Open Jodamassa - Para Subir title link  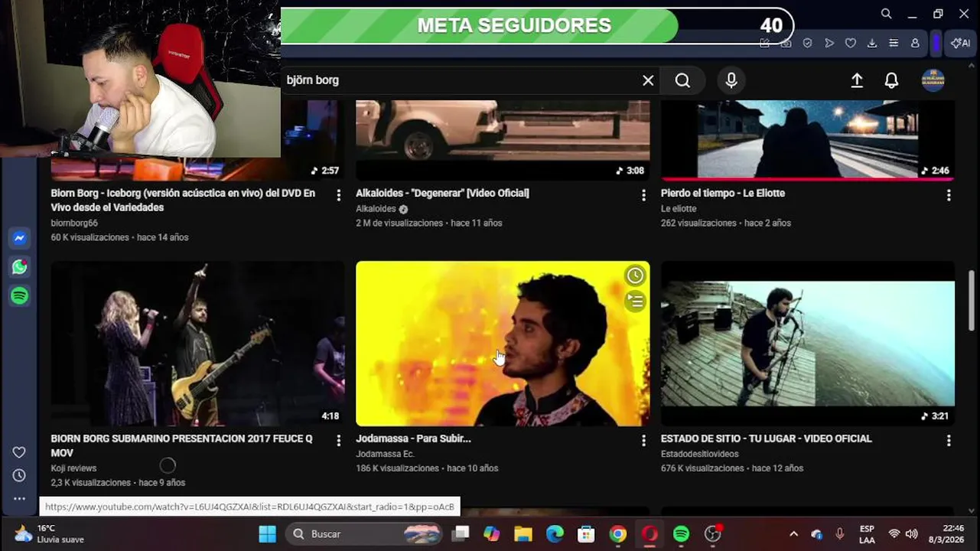point(413,439)
